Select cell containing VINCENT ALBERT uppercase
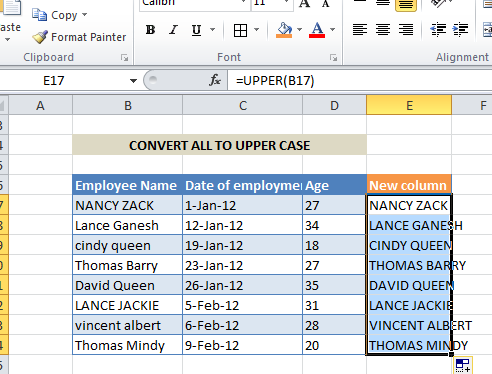The image size is (492, 374). 409,325
